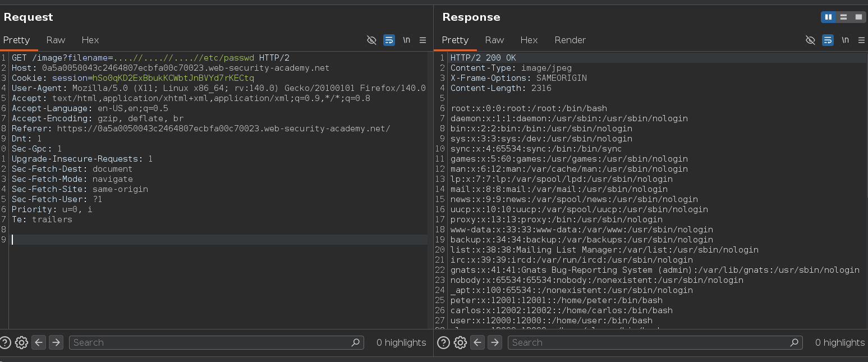Open the Request panel options menu

(422, 40)
